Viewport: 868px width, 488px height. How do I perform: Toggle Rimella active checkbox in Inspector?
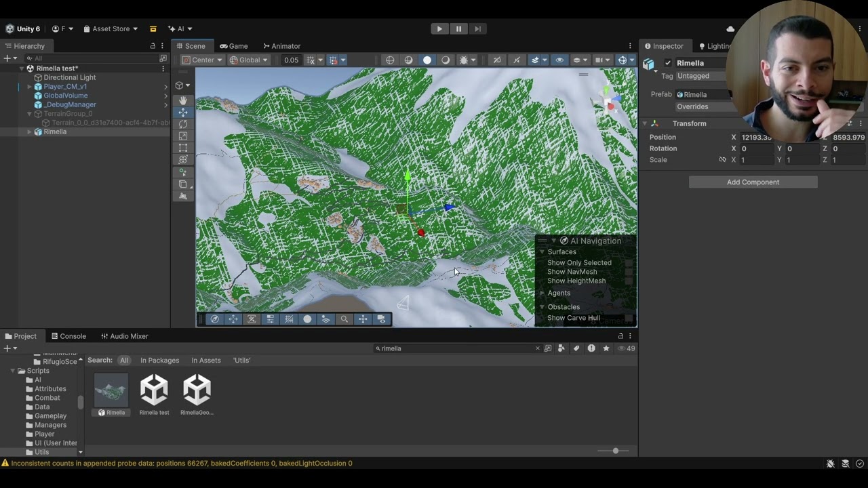tap(668, 63)
